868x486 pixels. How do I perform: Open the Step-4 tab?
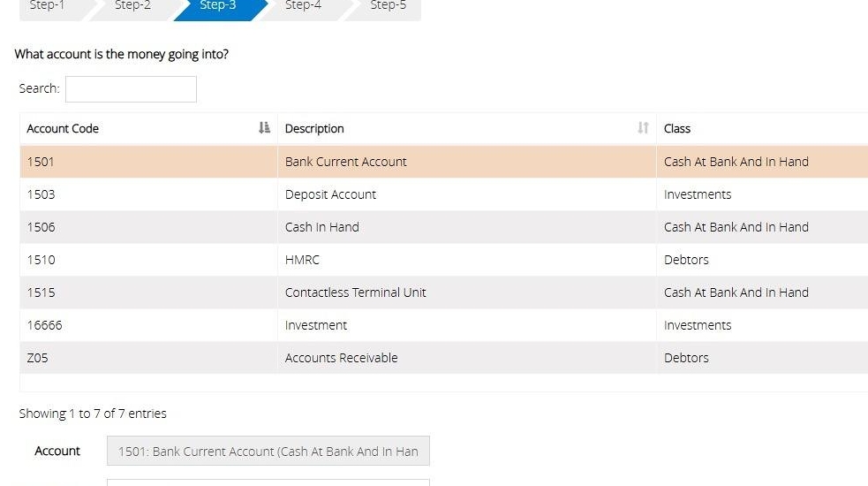303,6
